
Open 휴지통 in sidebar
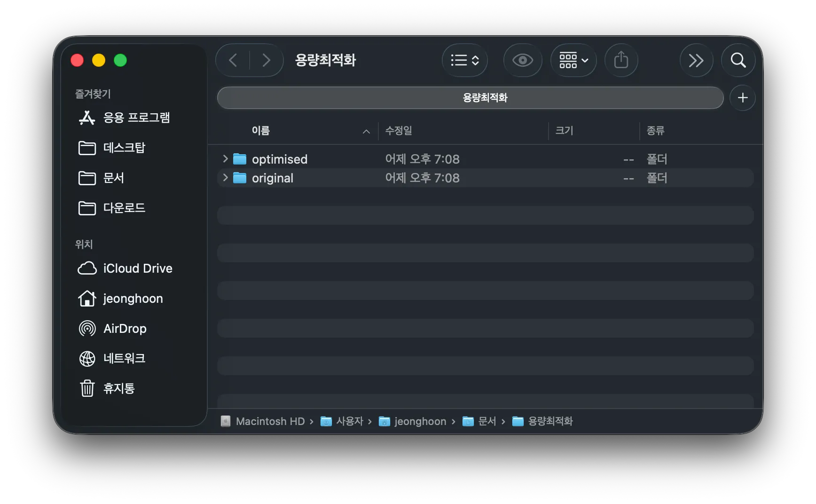point(119,388)
